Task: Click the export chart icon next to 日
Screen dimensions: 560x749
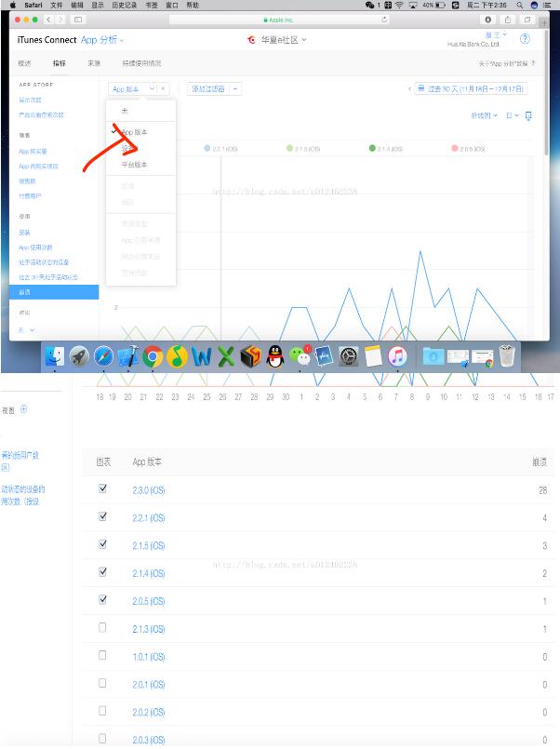Action: 528,116
